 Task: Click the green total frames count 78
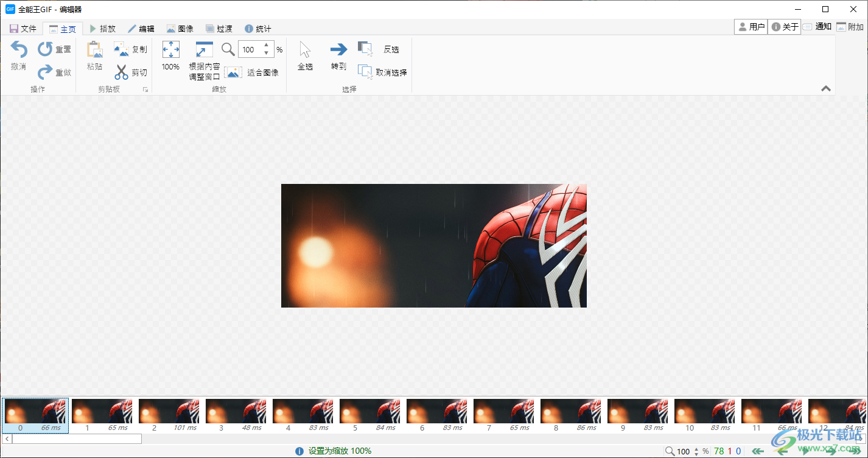[x=719, y=451]
